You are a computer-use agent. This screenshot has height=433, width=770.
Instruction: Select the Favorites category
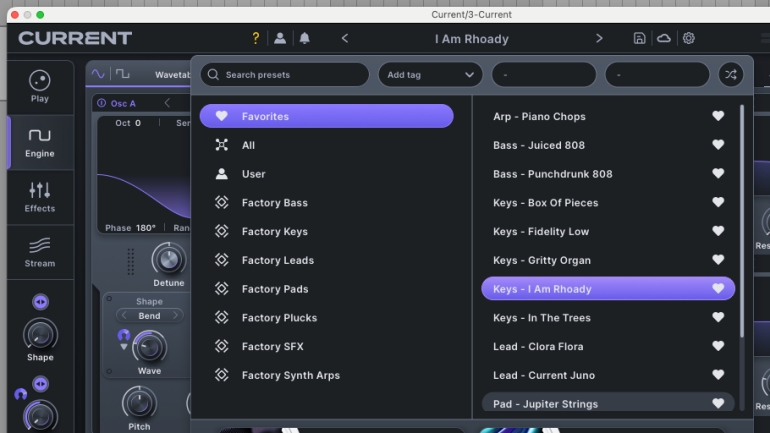pyautogui.click(x=327, y=116)
